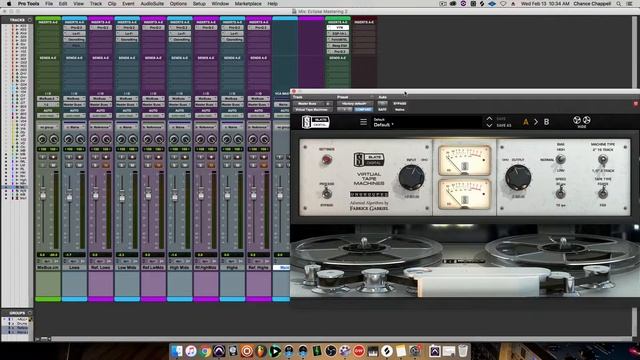The height and width of the screenshot is (360, 640).
Task: Click the mixer horizontal scrollbar
Action: tap(341, 339)
